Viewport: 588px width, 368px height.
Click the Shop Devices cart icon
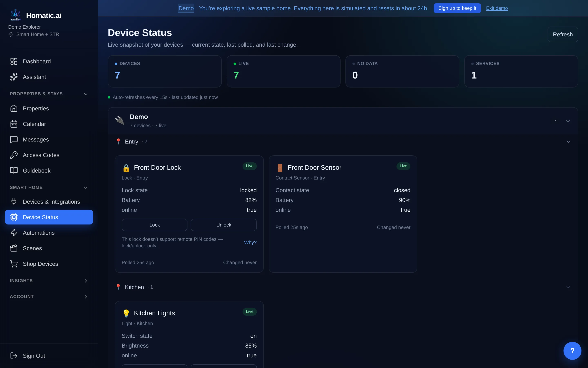[14, 264]
